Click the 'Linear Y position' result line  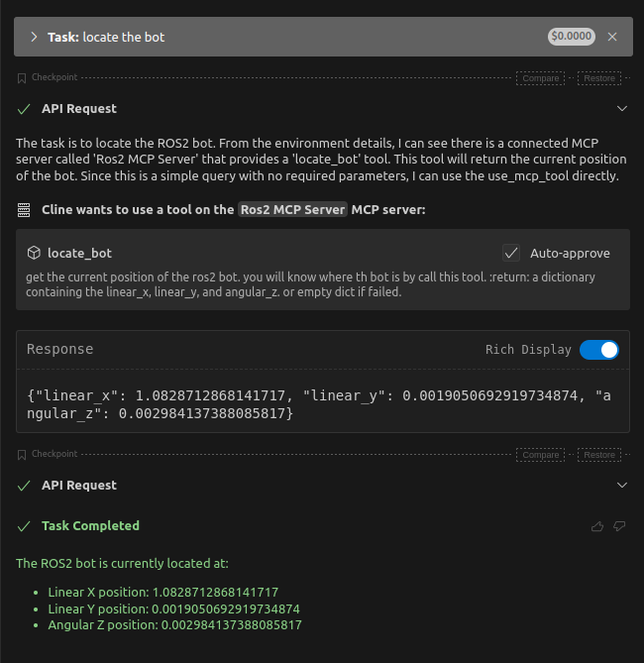click(173, 608)
